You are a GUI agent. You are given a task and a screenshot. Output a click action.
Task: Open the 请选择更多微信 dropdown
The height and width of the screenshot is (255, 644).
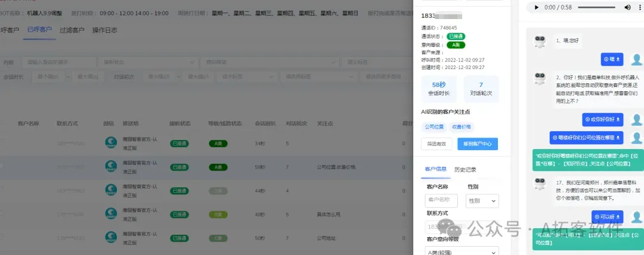386,77
